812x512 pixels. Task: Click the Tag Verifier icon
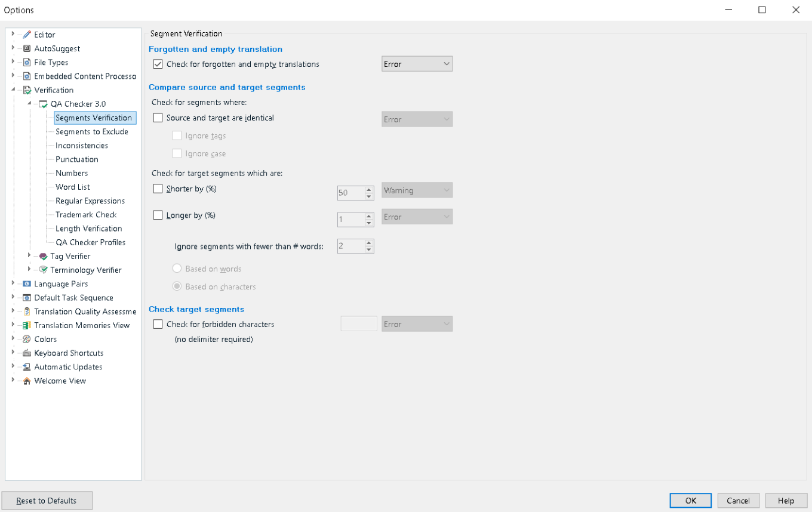[x=43, y=256]
